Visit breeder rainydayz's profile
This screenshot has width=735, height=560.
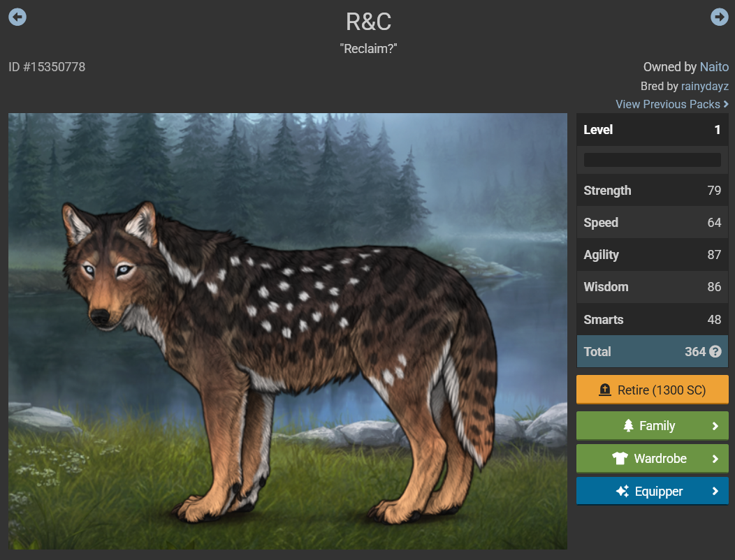coord(704,86)
